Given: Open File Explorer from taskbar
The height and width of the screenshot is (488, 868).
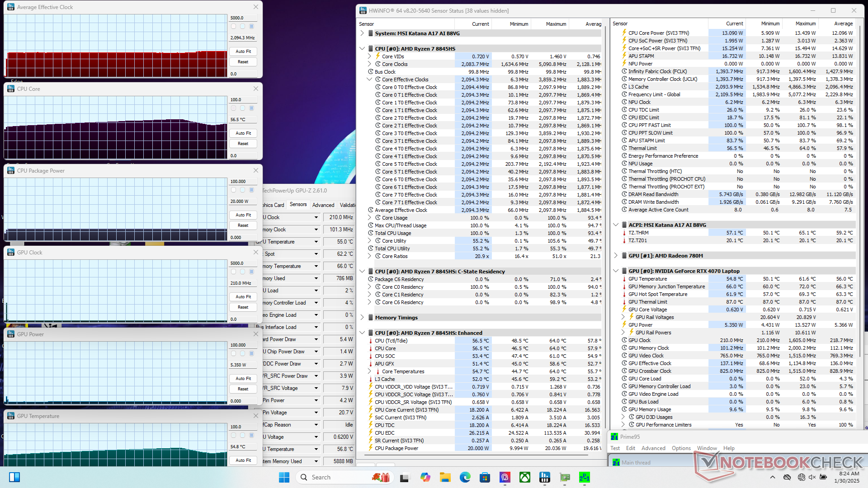Looking at the screenshot, I should pyautogui.click(x=445, y=477).
